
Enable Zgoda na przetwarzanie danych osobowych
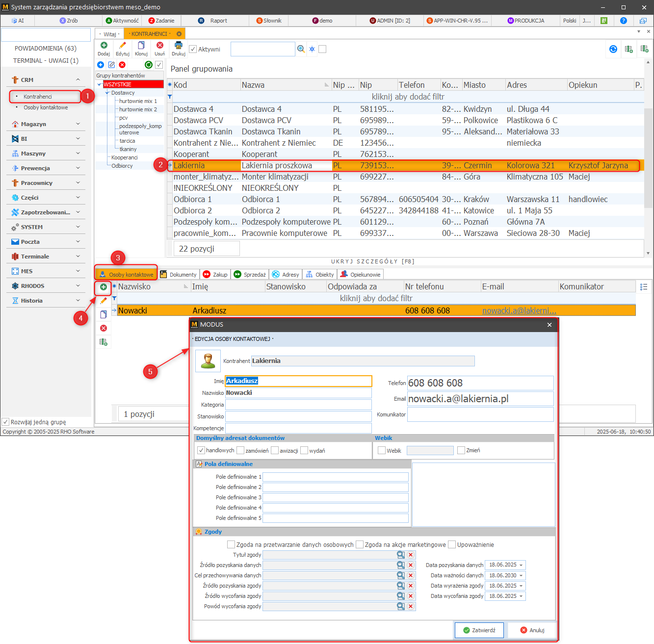point(231,544)
